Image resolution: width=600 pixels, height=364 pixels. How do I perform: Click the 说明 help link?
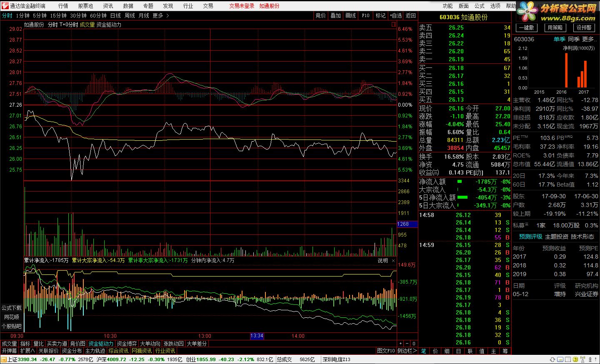[x=382, y=261]
